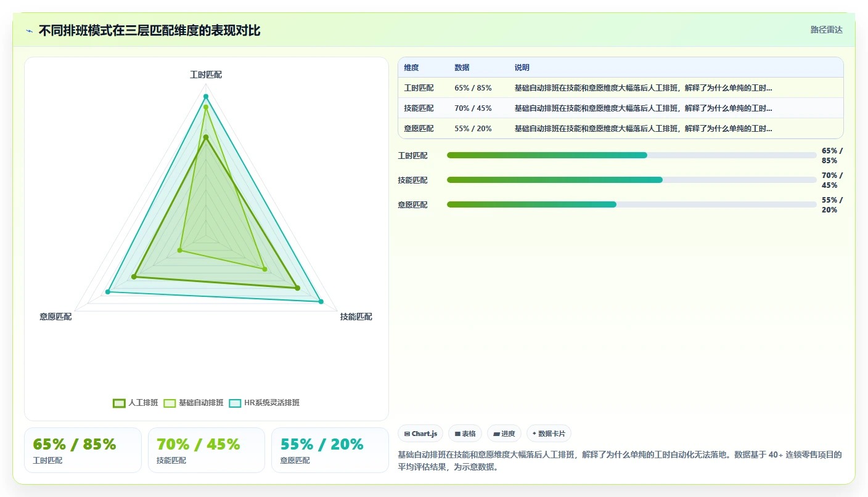Image resolution: width=868 pixels, height=497 pixels.
Task: Click the 工时匹配 axis label on radar
Action: click(206, 75)
